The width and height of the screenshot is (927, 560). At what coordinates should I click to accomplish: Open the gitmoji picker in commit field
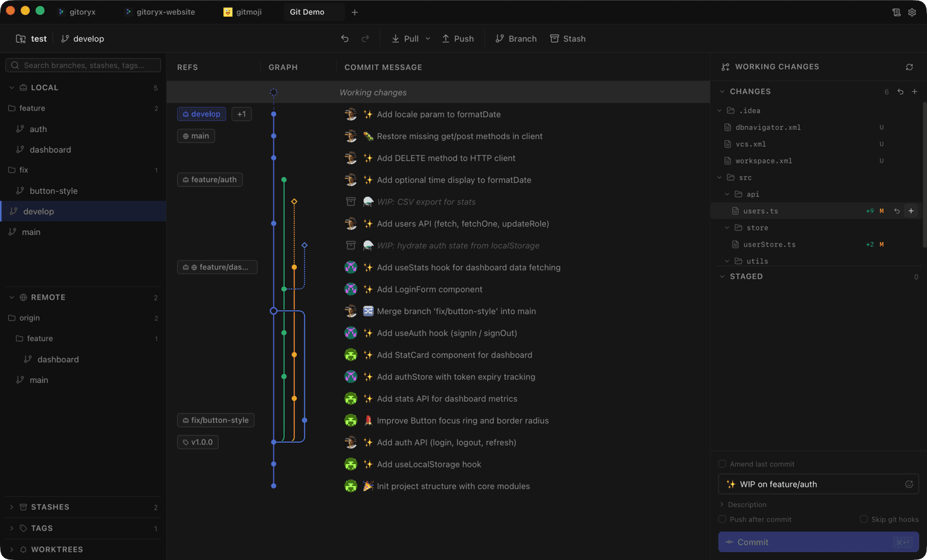[909, 484]
